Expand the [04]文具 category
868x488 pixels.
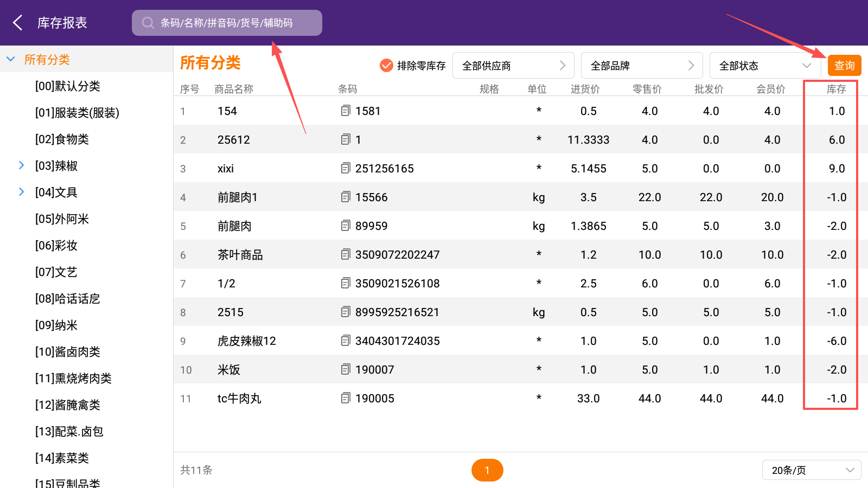pos(22,192)
